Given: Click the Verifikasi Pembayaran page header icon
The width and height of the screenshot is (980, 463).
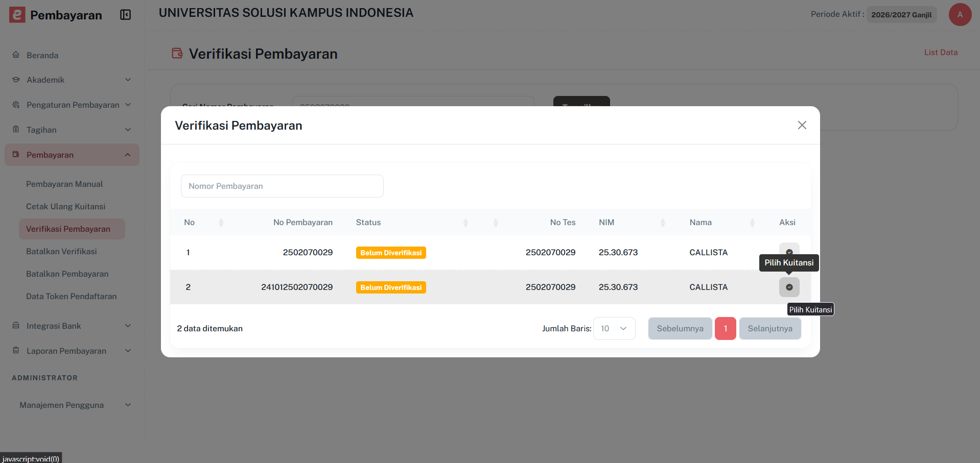Looking at the screenshot, I should pos(176,53).
